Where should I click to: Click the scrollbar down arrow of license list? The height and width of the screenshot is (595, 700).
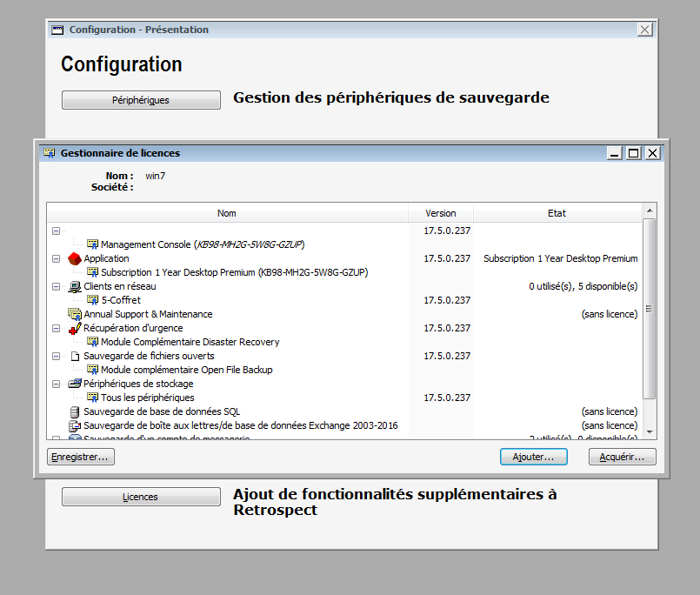point(649,430)
